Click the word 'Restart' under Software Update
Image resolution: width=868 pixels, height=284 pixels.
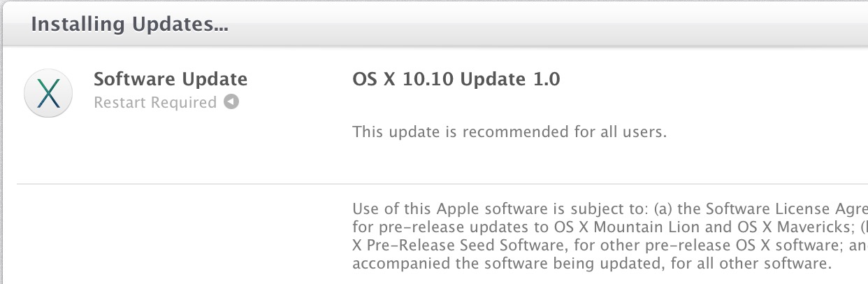(x=117, y=103)
